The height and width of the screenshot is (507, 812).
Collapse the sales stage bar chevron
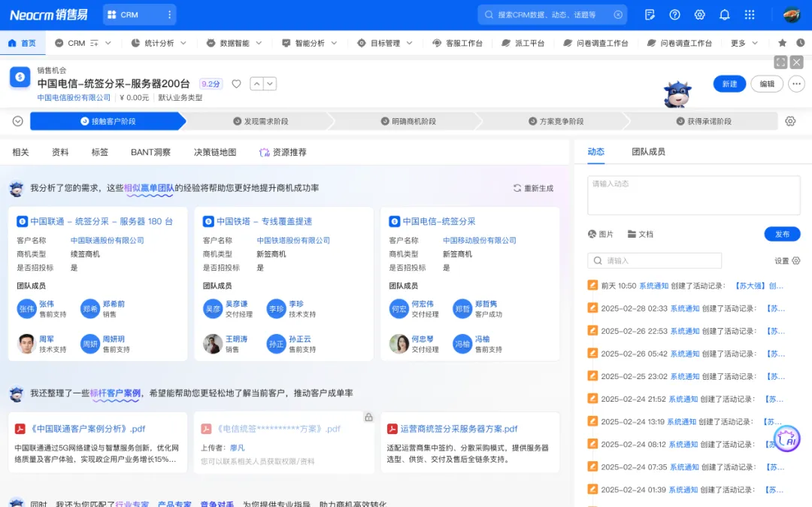(18, 121)
